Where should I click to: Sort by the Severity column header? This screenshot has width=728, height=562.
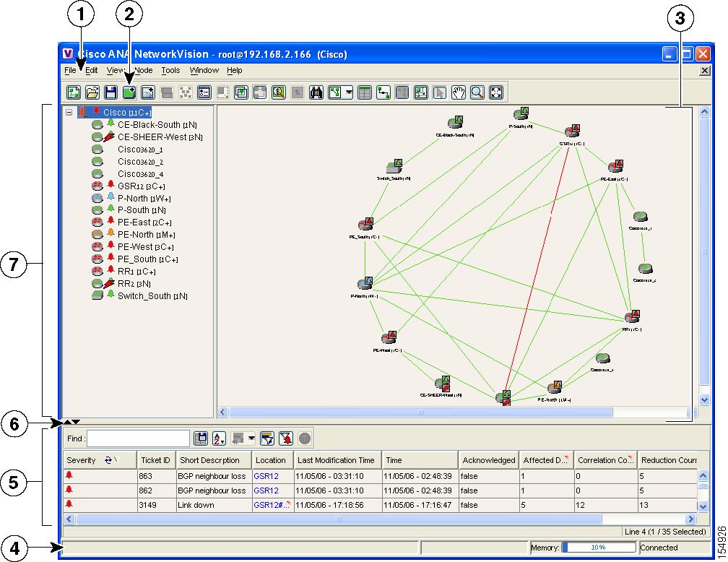(100, 460)
